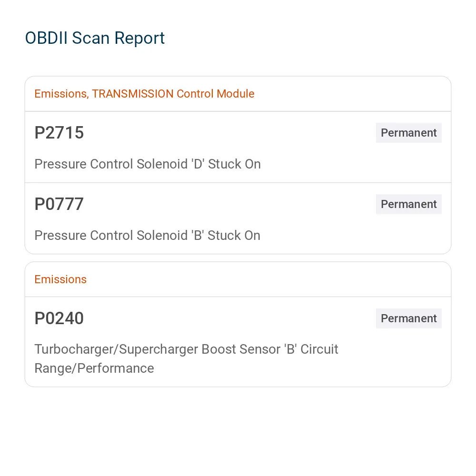The width and height of the screenshot is (476, 476).
Task: Select the Pressure Control Solenoid 'B' description
Action: [x=147, y=235]
